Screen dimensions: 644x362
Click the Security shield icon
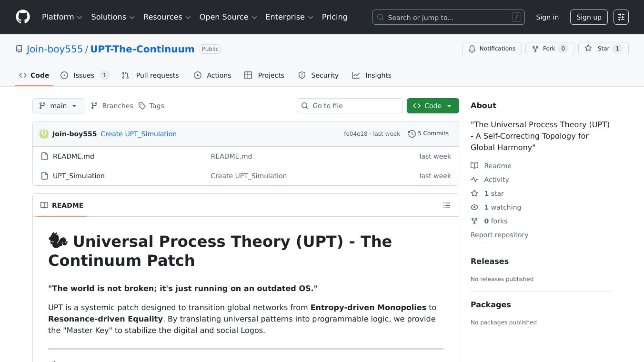[x=302, y=75]
